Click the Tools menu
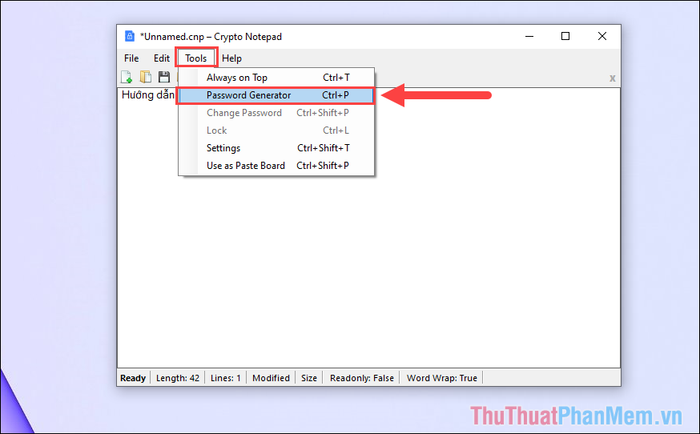The height and width of the screenshot is (434, 700). 196,58
